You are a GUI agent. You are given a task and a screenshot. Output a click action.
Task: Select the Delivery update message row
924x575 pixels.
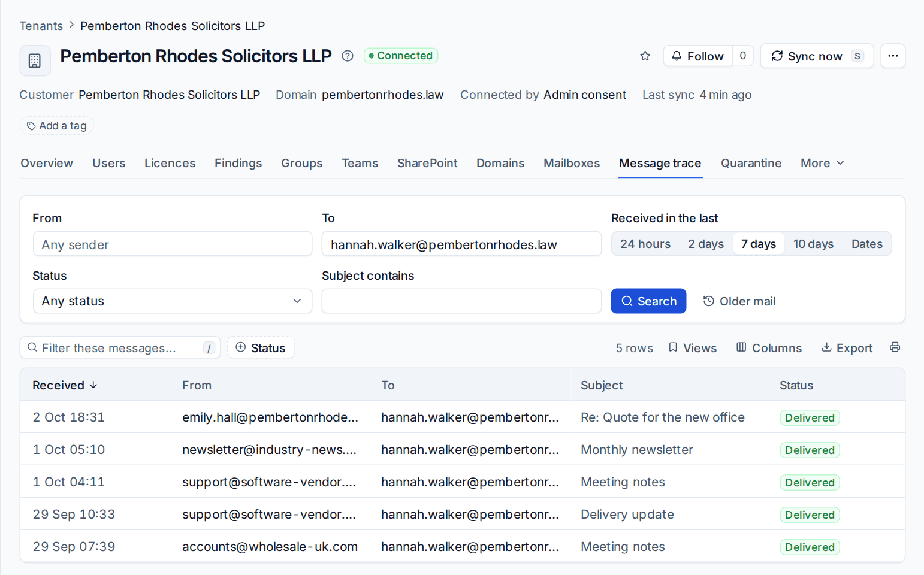463,515
